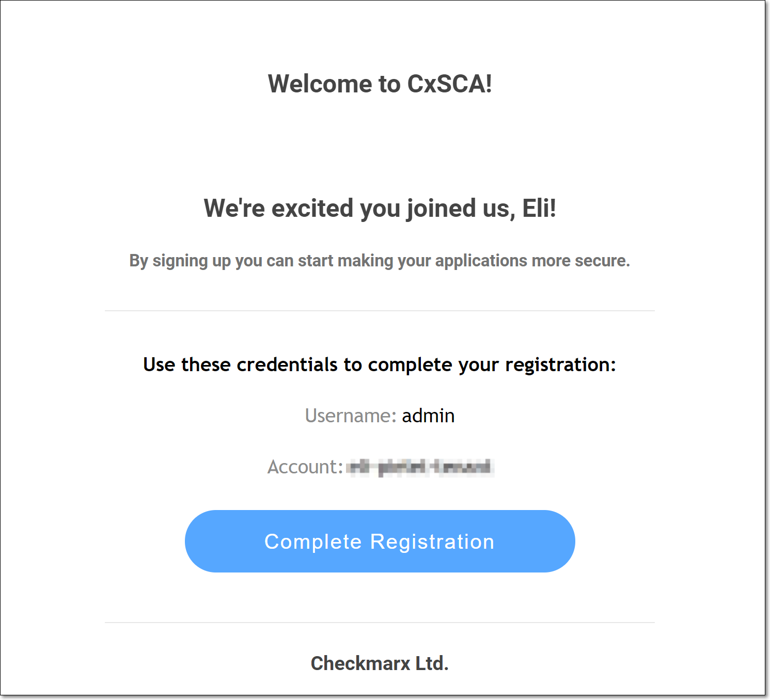This screenshot has height=700, width=770.
Task: Click the word Eli in the greeting
Action: click(x=536, y=209)
